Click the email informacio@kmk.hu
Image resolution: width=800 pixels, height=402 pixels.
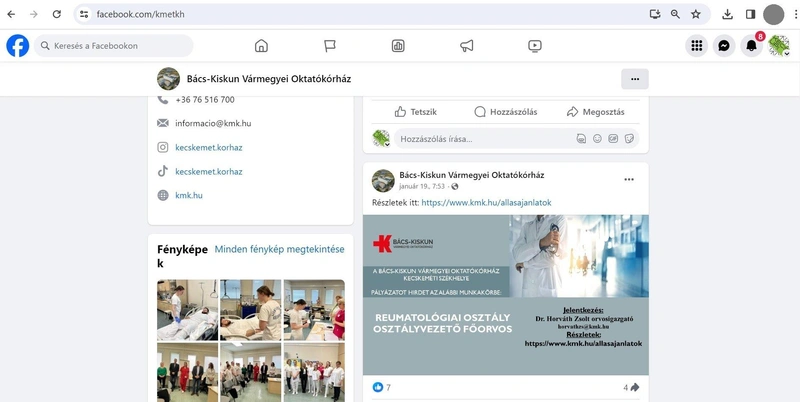213,123
